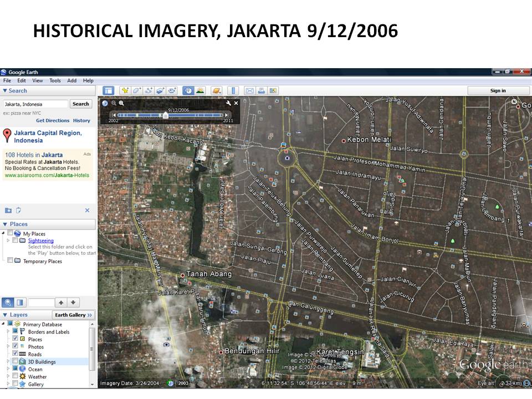
Task: Collapse the Primary Database tree
Action: pyautogui.click(x=3, y=324)
